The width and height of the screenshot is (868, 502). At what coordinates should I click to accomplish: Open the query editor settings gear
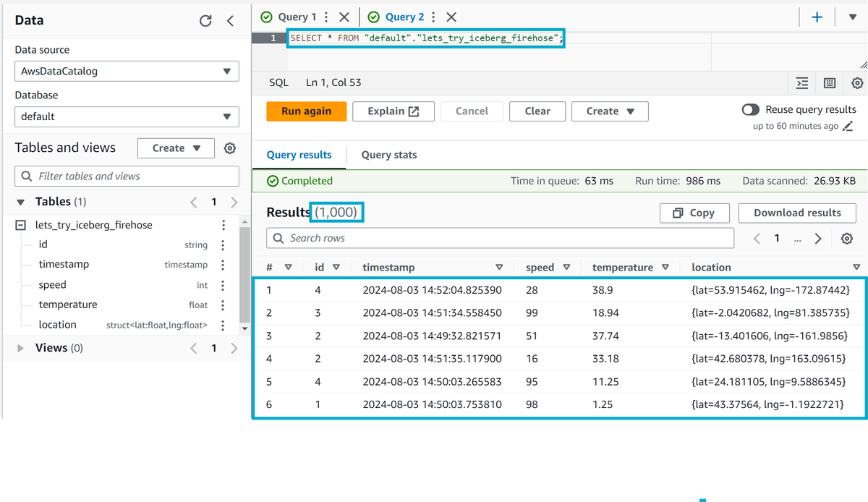(857, 83)
